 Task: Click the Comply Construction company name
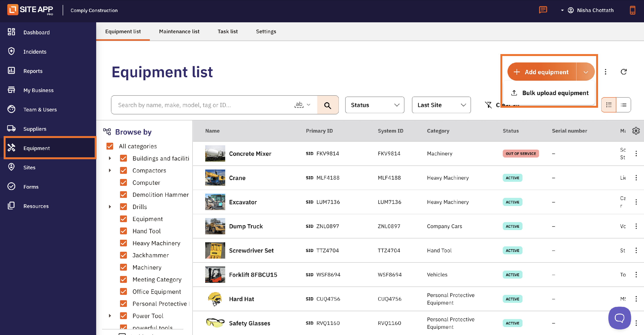click(94, 10)
